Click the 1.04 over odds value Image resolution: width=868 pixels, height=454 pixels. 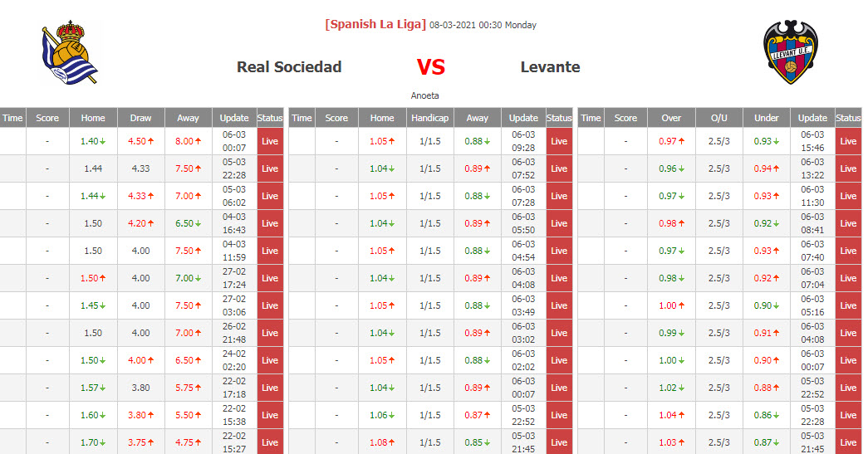pyautogui.click(x=670, y=415)
